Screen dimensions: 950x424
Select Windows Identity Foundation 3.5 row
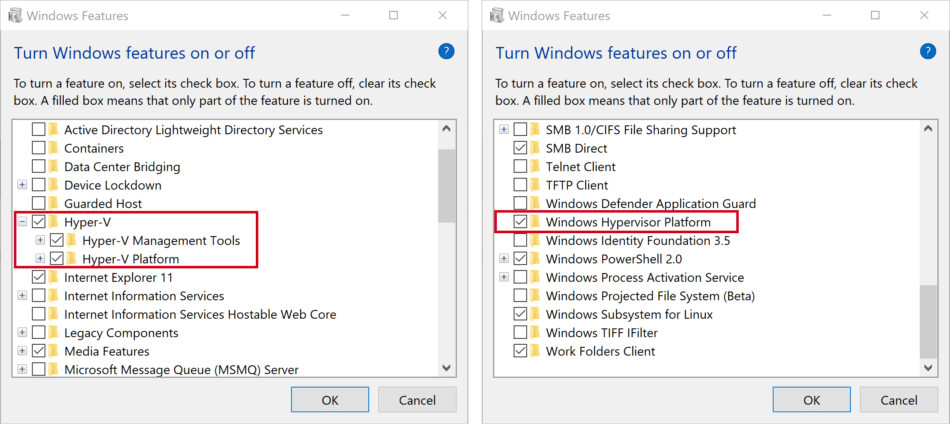pos(637,240)
